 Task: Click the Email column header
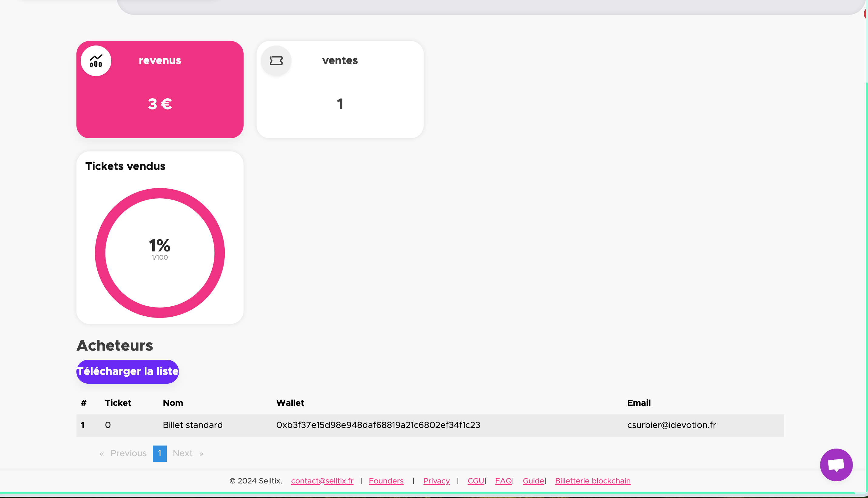click(x=638, y=403)
